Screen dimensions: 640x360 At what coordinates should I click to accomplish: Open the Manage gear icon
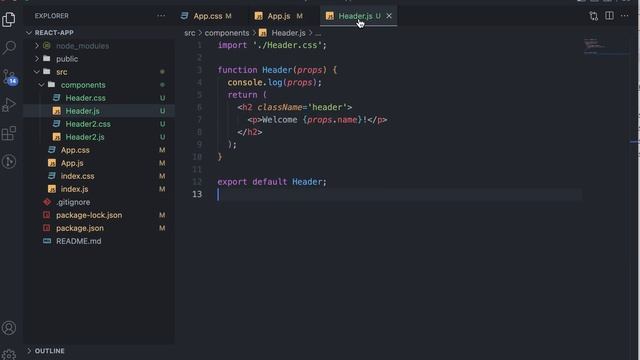(x=9, y=354)
